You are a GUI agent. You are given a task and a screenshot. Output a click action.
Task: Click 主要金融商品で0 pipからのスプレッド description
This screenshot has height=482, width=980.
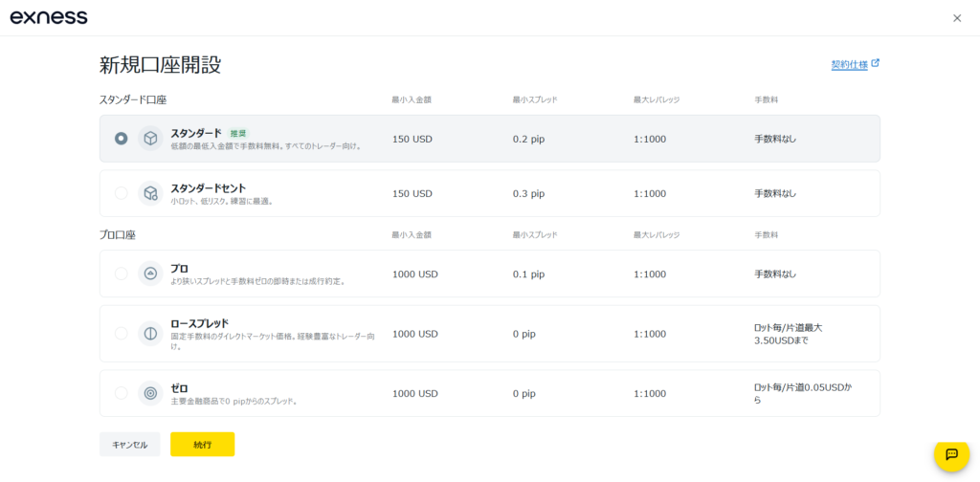tap(234, 402)
